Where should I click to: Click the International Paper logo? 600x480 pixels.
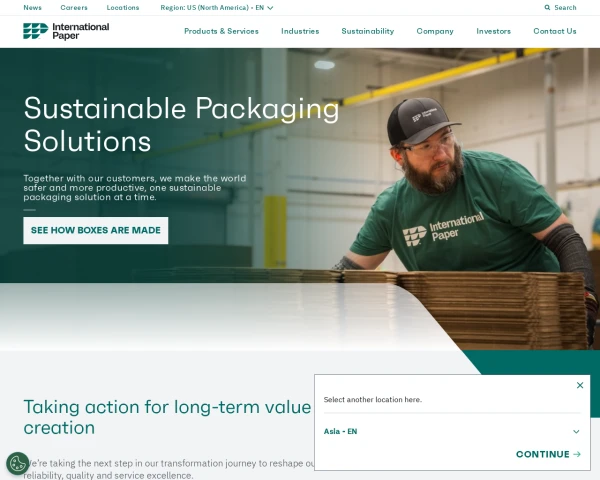coord(66,31)
